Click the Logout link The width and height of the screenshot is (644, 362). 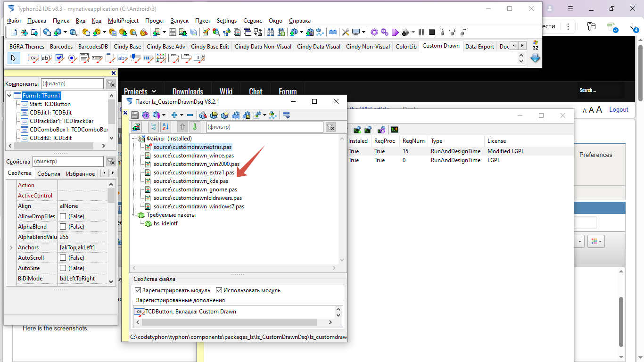619,109
